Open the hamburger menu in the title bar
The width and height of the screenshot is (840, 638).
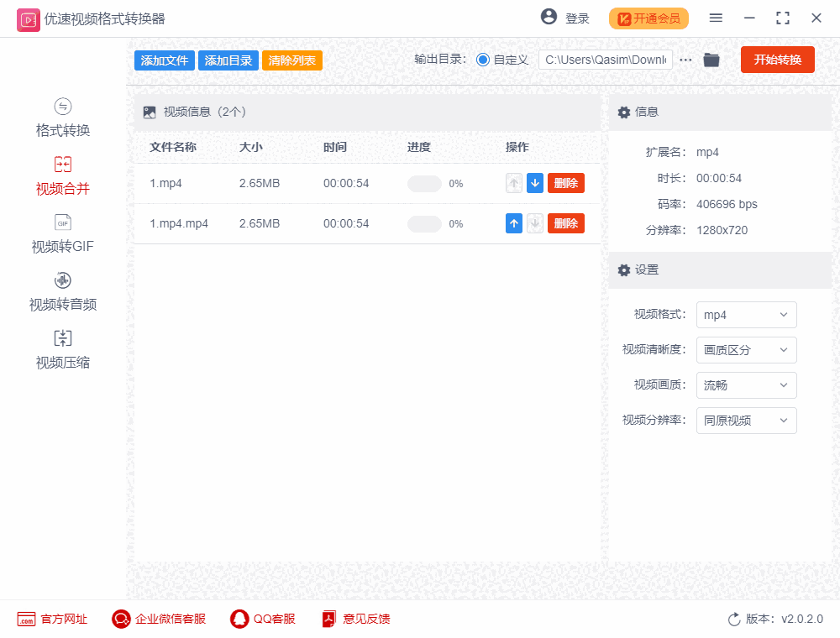click(x=716, y=18)
